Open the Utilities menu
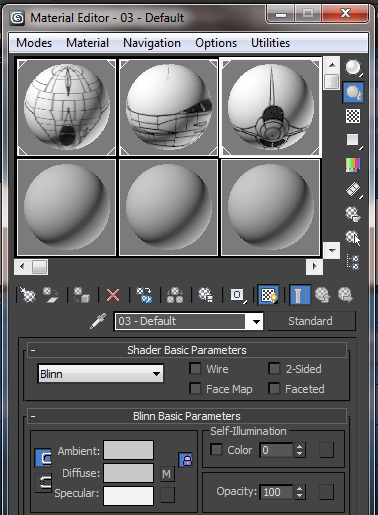 click(271, 43)
